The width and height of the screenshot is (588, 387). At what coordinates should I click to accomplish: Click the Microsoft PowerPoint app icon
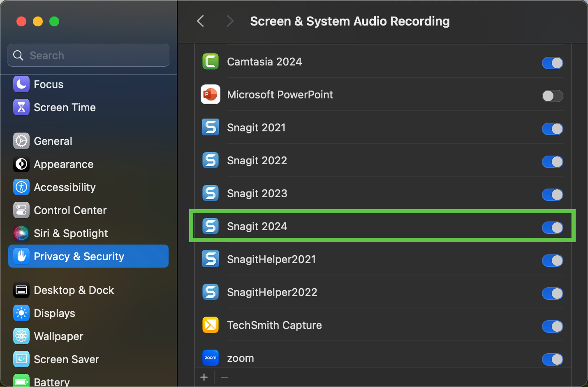[211, 95]
